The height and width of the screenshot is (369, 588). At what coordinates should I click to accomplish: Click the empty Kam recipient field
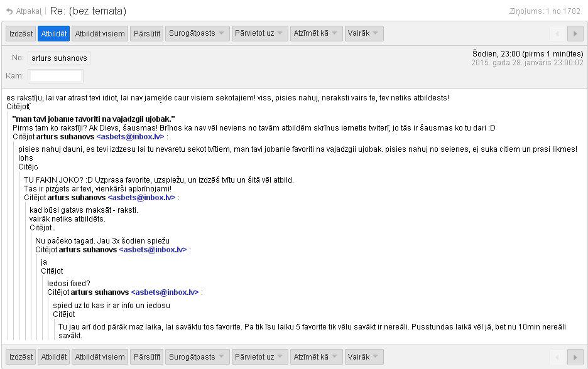pos(55,76)
